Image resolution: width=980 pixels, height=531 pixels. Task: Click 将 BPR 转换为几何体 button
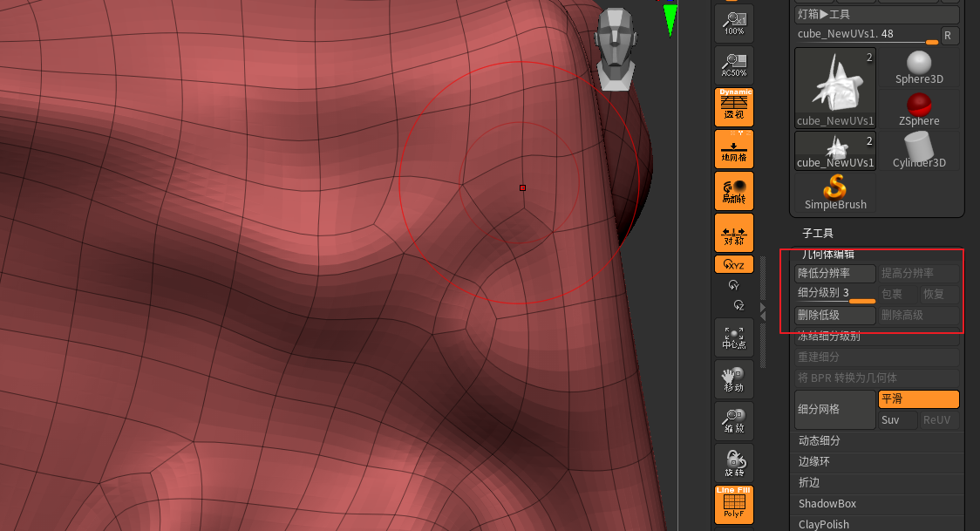coord(877,378)
